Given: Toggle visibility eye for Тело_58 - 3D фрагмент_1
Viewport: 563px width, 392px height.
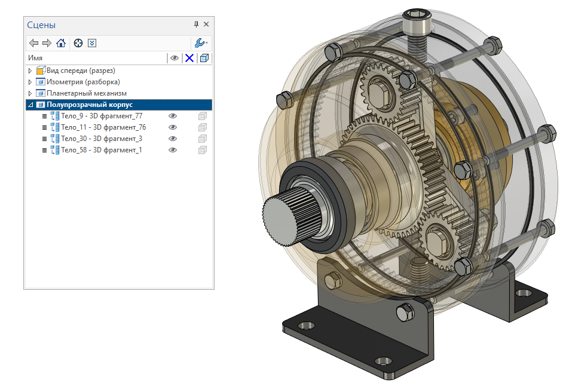Looking at the screenshot, I should tap(173, 150).
